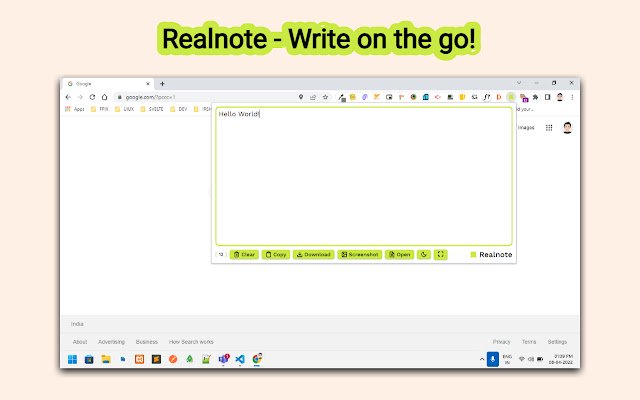
Task: Toggle dark mode with the moon icon
Action: click(424, 255)
